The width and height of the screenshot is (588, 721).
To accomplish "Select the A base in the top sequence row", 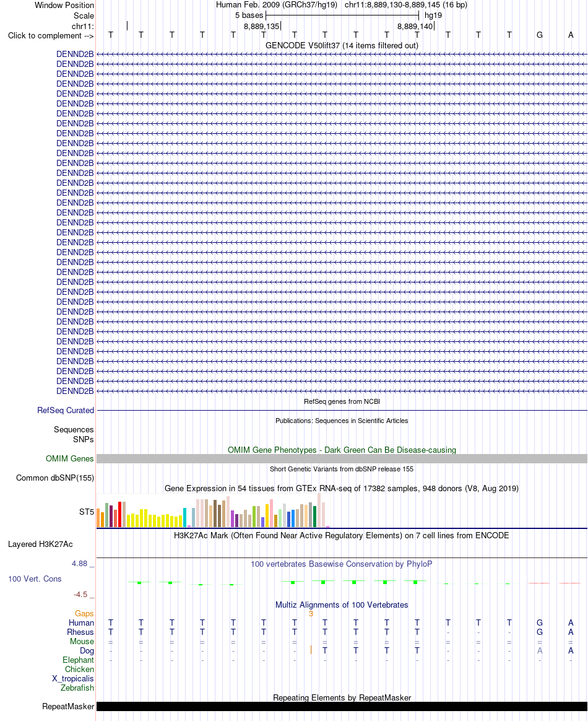I will pyautogui.click(x=571, y=35).
